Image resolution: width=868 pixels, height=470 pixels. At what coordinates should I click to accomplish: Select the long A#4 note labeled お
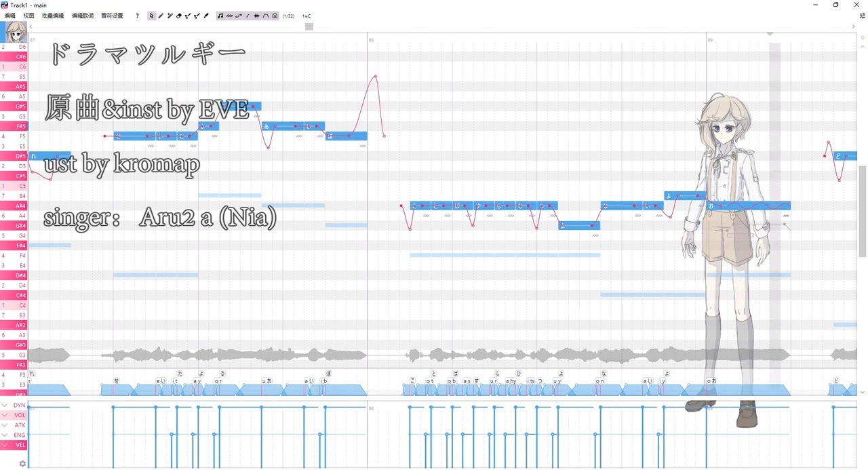748,205
